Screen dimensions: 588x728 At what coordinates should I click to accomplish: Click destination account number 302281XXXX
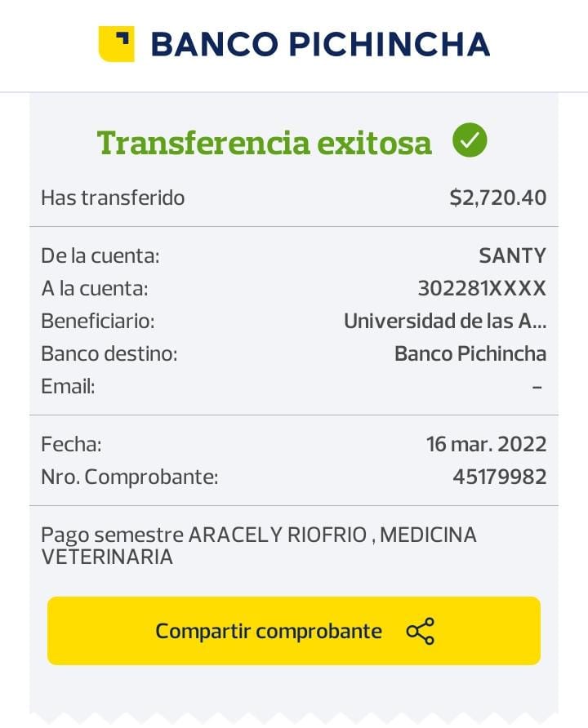482,288
